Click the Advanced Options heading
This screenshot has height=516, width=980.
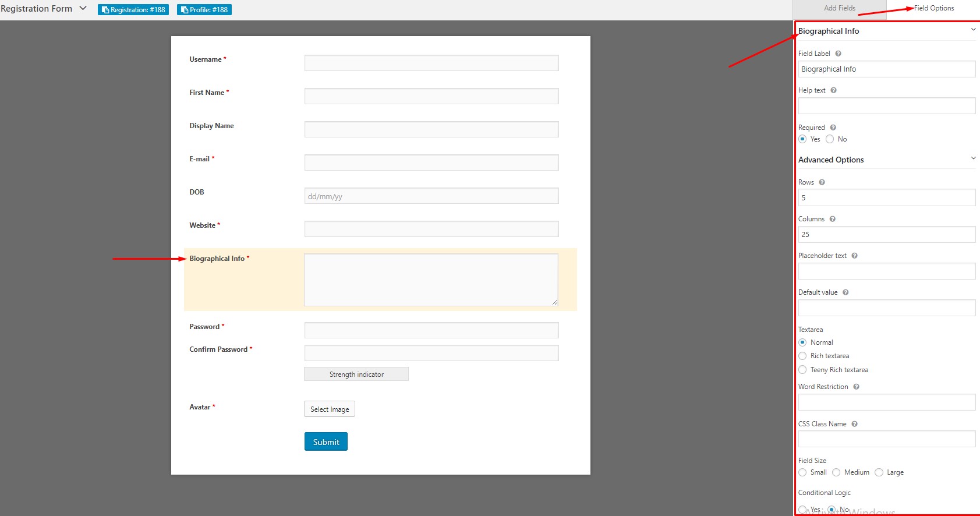(x=831, y=160)
